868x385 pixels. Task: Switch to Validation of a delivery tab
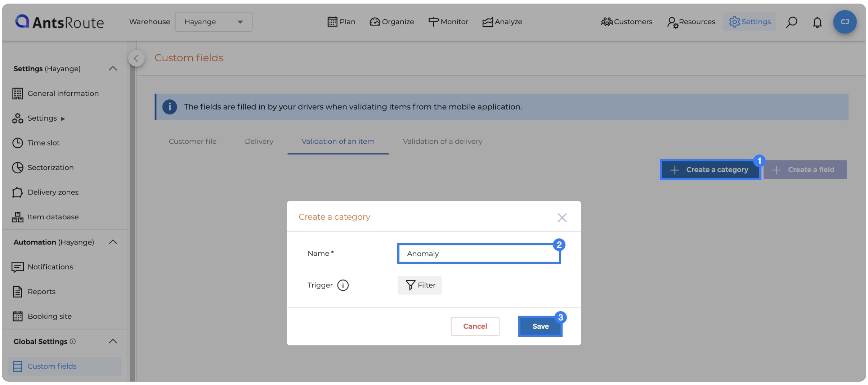[442, 142]
